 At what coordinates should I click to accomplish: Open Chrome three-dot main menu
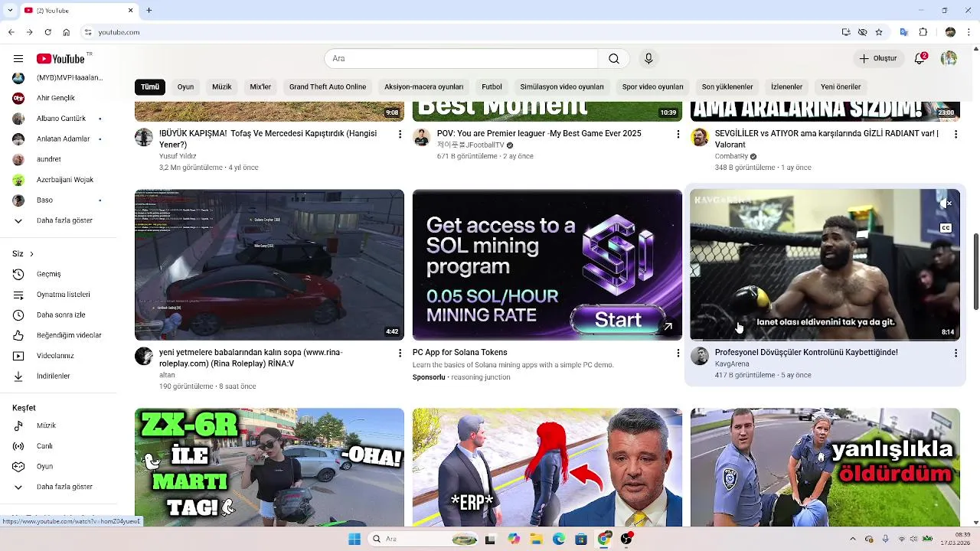pos(969,32)
